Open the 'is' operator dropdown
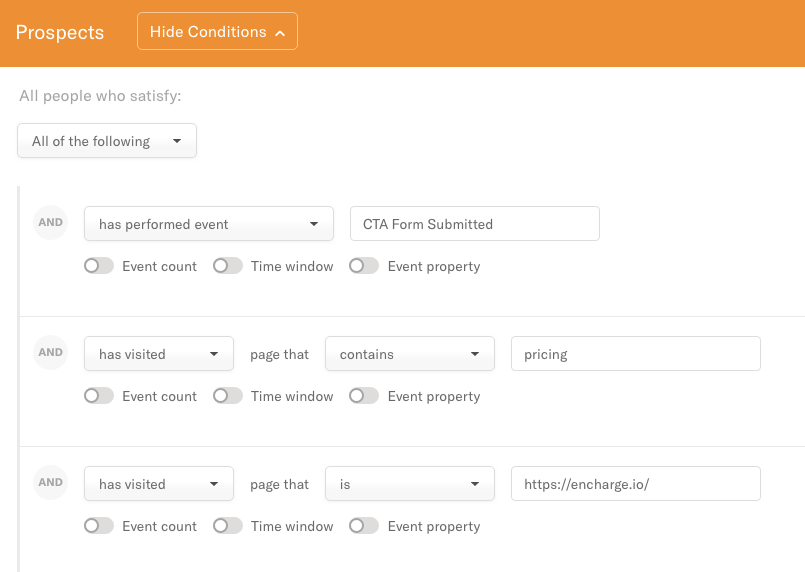Screen dimensions: 805x572 click(x=410, y=484)
